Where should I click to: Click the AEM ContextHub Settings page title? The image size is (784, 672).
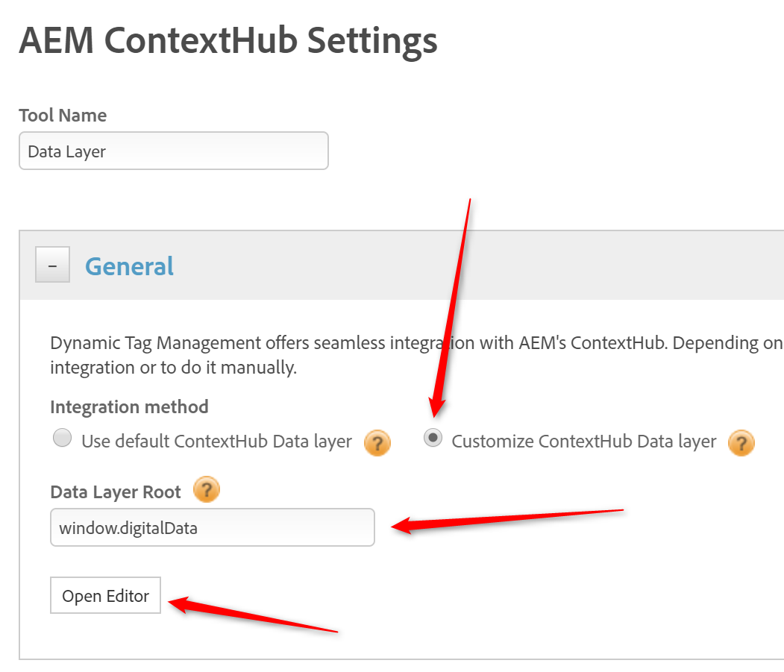pos(228,40)
